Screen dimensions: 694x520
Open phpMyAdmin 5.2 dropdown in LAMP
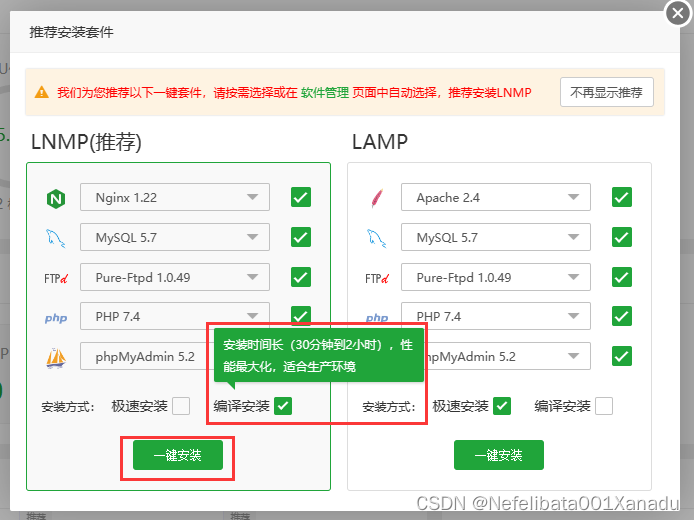(x=508, y=356)
